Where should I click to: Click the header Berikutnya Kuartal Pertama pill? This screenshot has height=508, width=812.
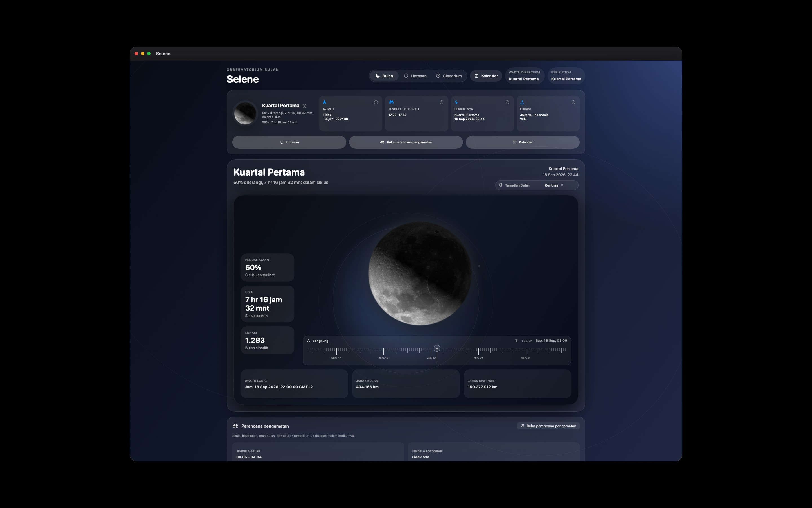coord(566,76)
